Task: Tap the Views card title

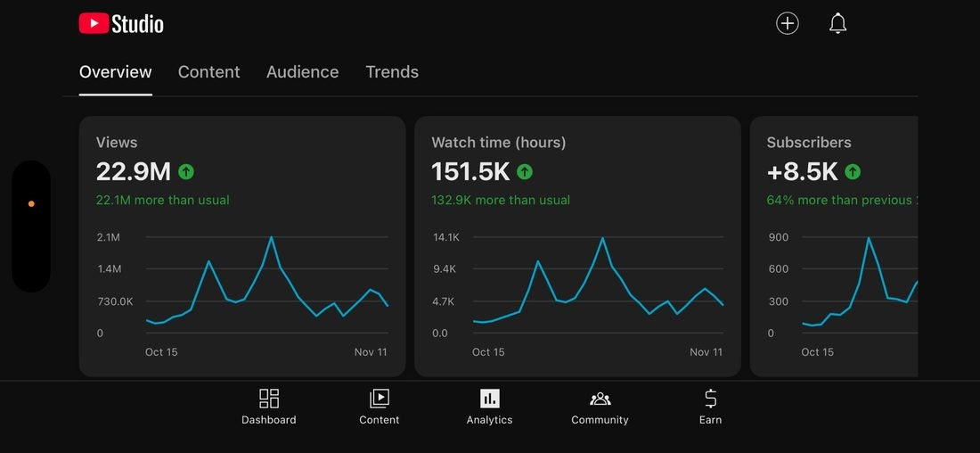Action: click(x=117, y=143)
